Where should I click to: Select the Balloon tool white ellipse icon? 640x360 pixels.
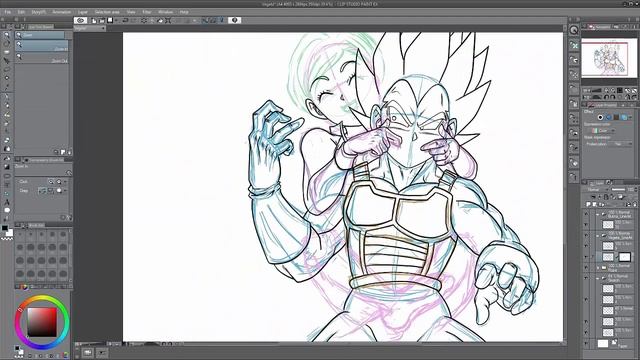click(x=7, y=210)
